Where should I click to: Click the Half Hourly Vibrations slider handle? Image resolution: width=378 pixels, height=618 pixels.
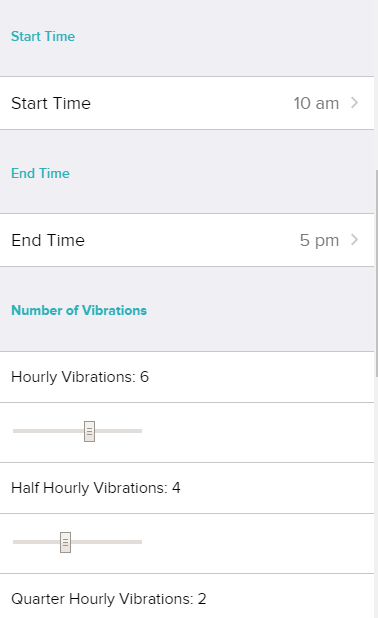(65, 542)
